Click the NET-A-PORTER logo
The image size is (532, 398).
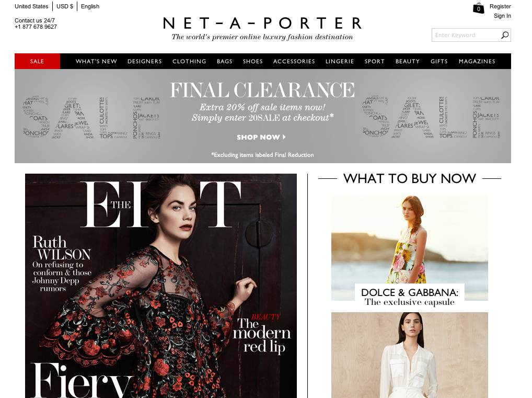pyautogui.click(x=262, y=24)
